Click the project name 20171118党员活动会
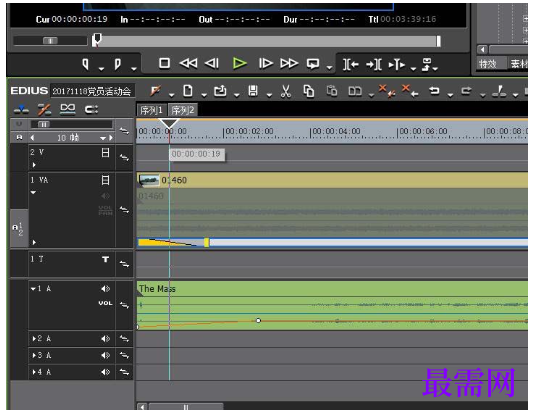Image resolution: width=534 pixels, height=414 pixels. 92,91
